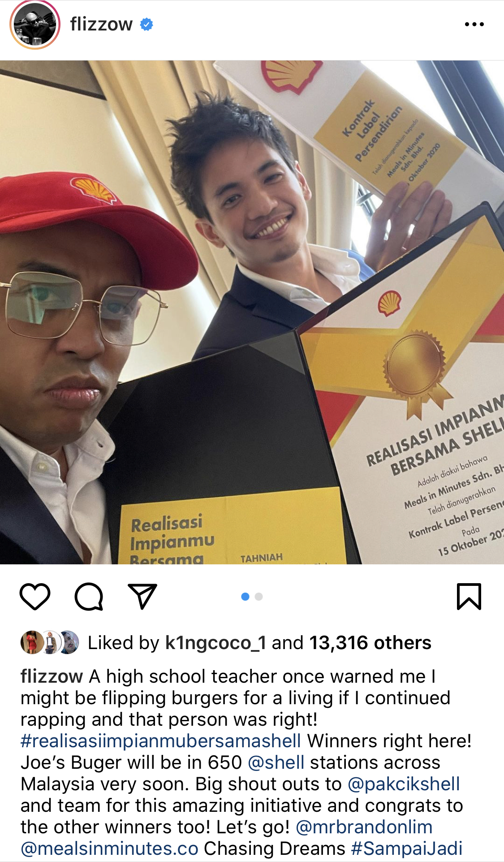Tap the post photo of two men
Image resolution: width=504 pixels, height=862 pixels.
[x=252, y=312]
